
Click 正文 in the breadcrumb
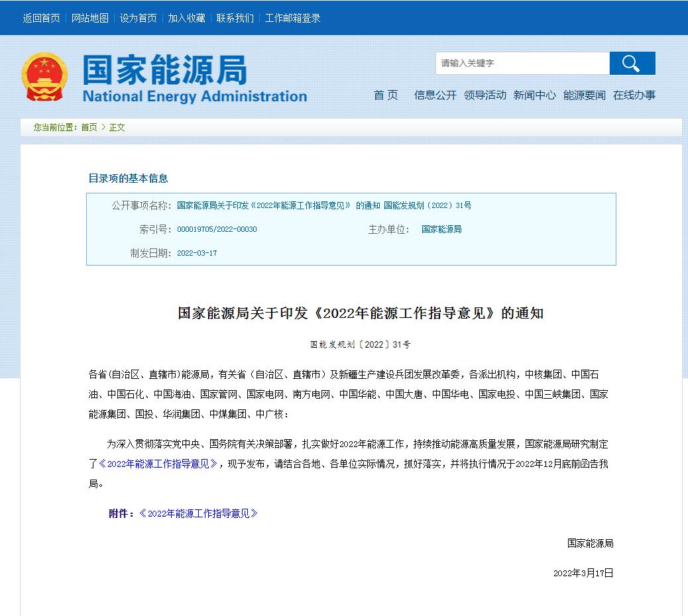[x=117, y=127]
